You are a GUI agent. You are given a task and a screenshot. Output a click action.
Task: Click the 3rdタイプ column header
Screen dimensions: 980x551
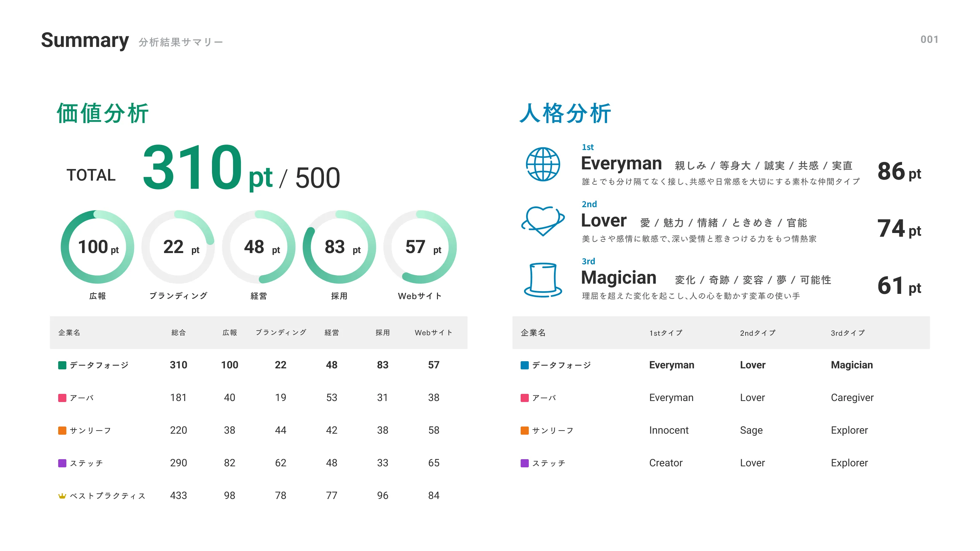point(848,333)
